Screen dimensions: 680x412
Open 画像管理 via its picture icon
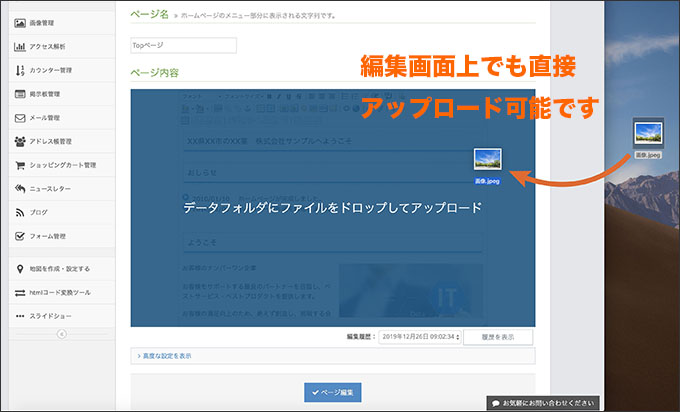coord(20,23)
